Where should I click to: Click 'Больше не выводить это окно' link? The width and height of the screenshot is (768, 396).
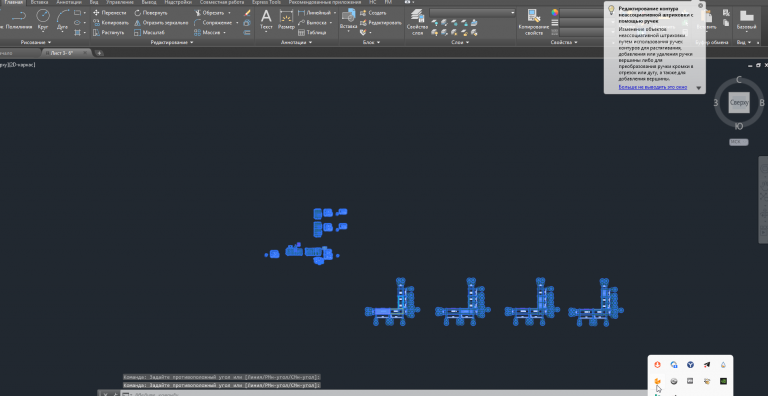point(653,87)
